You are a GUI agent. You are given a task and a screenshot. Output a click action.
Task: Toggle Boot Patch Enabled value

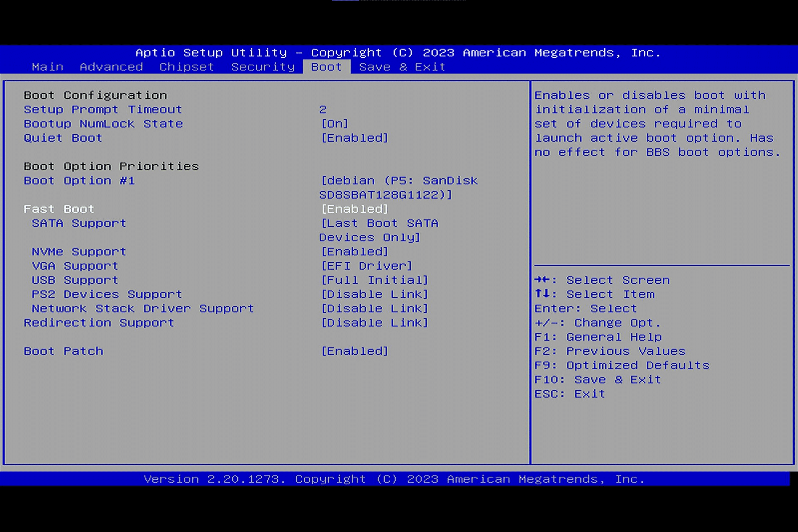(x=355, y=351)
